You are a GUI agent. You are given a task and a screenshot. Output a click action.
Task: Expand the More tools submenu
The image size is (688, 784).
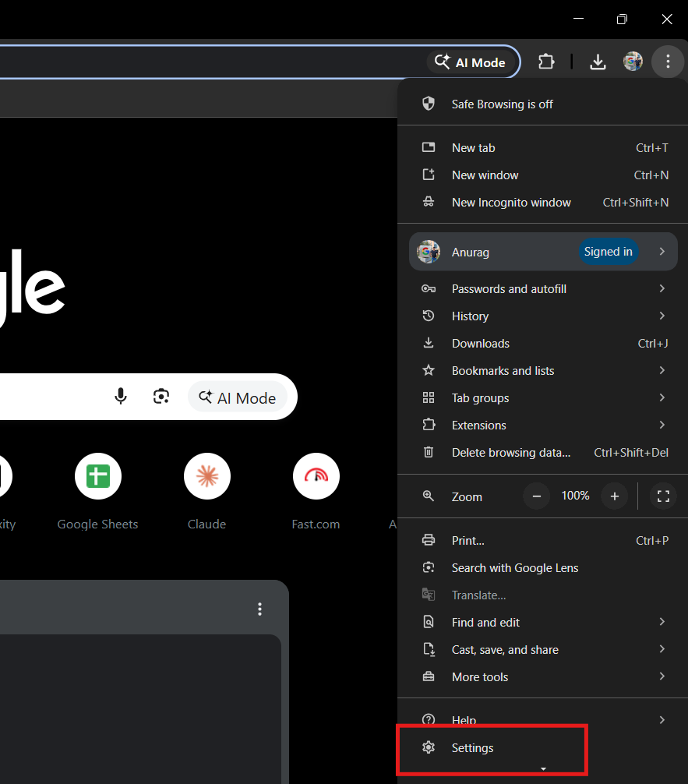(x=663, y=676)
